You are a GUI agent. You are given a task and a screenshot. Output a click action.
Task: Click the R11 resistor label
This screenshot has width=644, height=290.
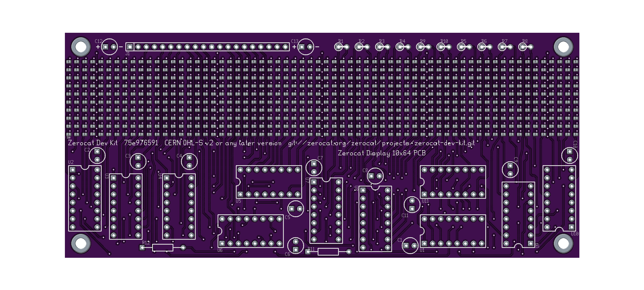pos(311,249)
